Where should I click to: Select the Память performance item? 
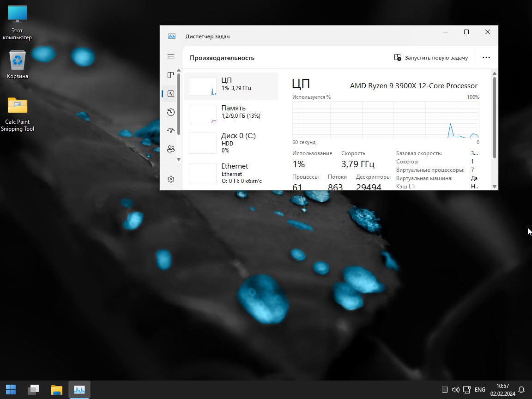point(231,114)
